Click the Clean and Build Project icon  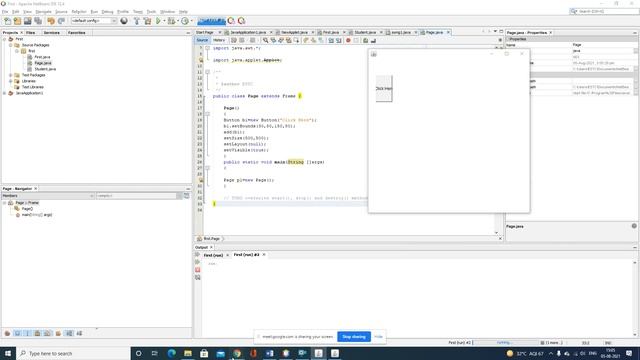tap(147, 21)
